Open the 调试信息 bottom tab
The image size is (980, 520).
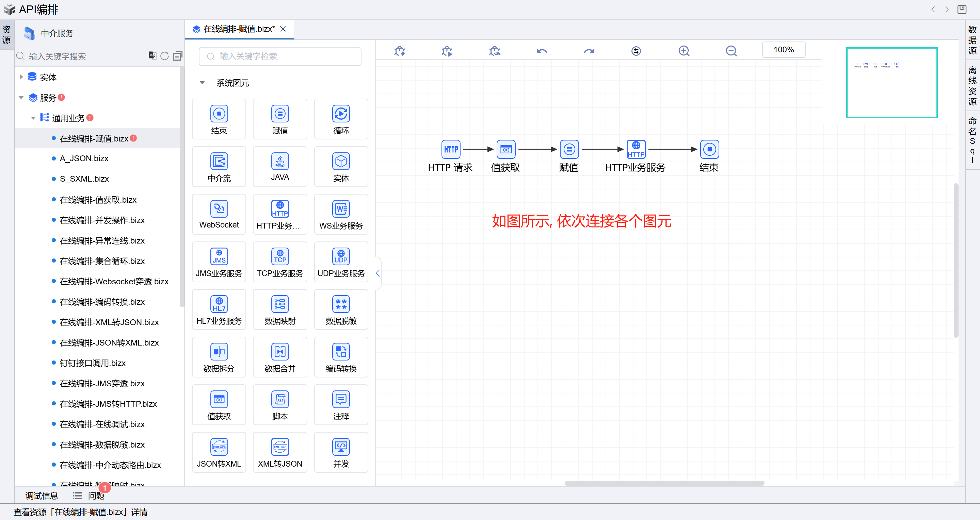click(x=42, y=496)
